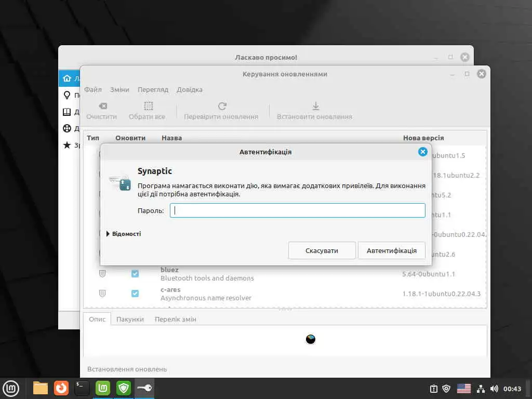Open the Files folder icon in taskbar

pos(41,388)
